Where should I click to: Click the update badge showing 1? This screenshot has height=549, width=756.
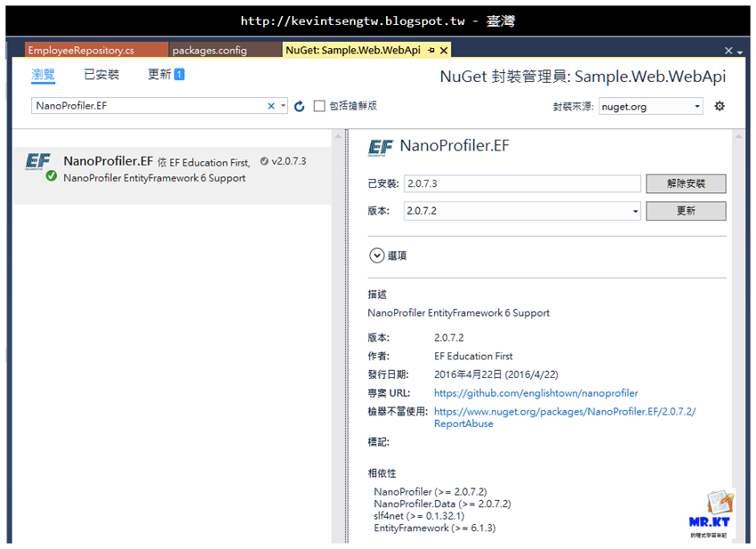180,74
